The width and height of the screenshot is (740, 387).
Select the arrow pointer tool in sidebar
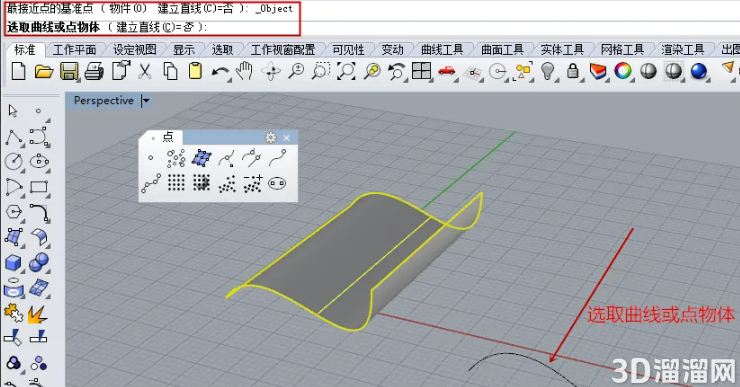coord(13,111)
